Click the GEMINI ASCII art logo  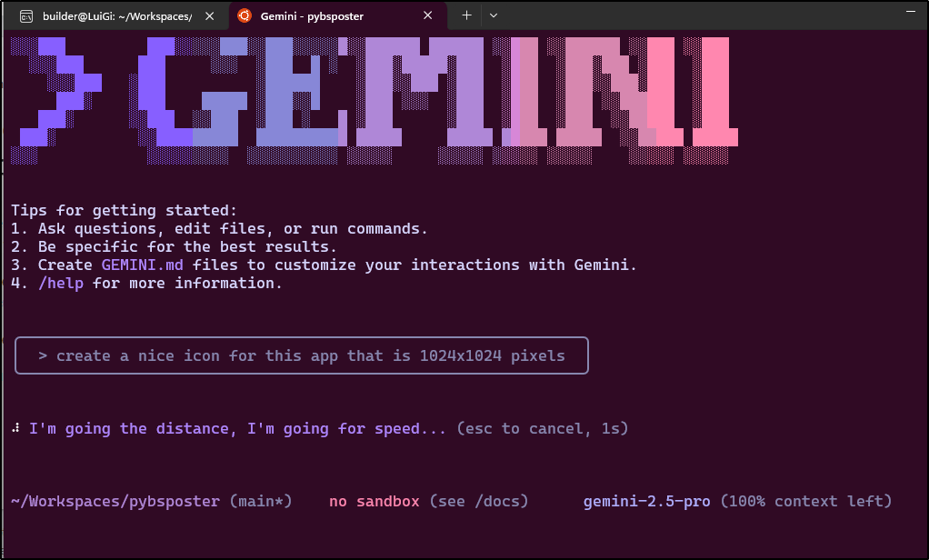coord(375,101)
